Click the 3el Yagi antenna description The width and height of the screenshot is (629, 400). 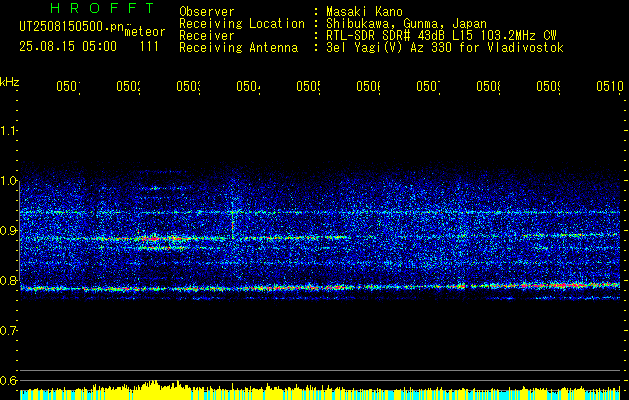point(445,48)
